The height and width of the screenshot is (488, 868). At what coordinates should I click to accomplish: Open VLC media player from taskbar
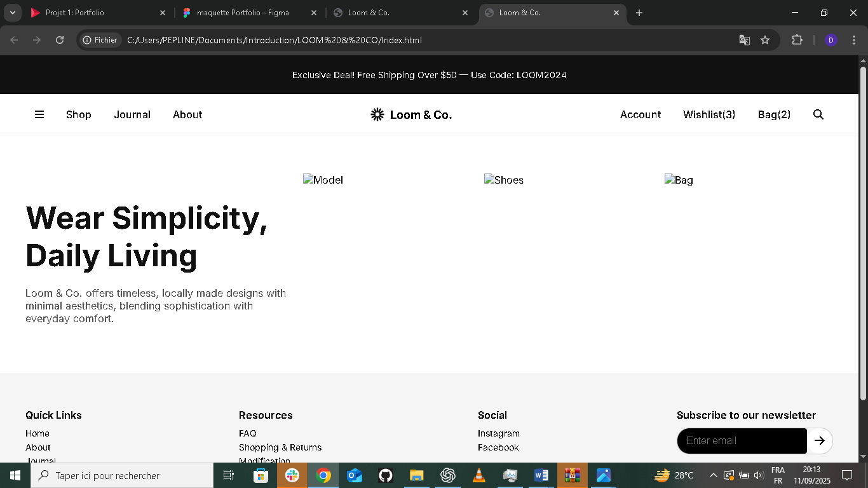coord(479,475)
